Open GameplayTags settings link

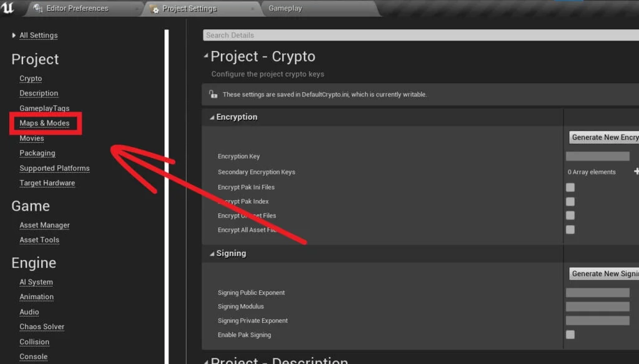pyautogui.click(x=44, y=108)
